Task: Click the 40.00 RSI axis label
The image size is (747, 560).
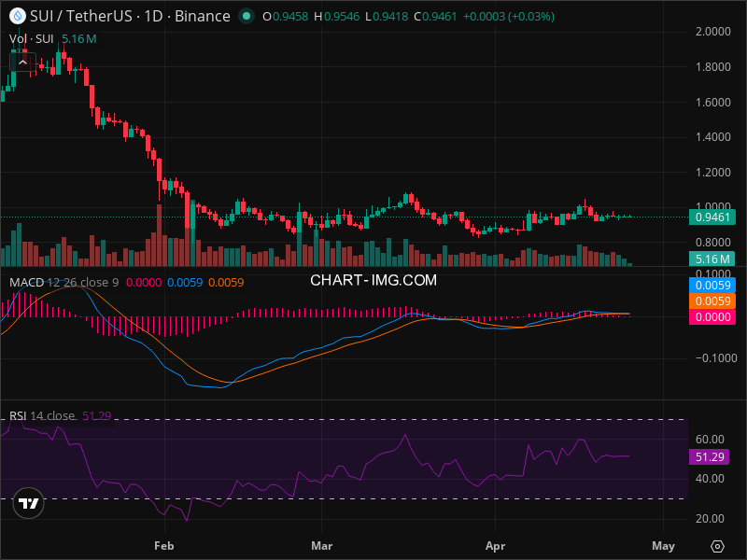Action: click(710, 479)
